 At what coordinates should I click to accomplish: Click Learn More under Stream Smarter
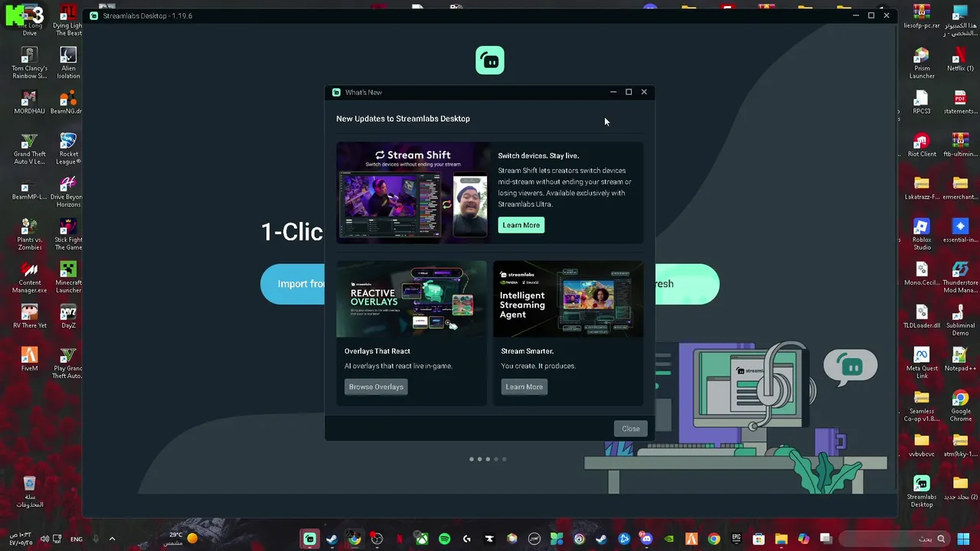524,386
